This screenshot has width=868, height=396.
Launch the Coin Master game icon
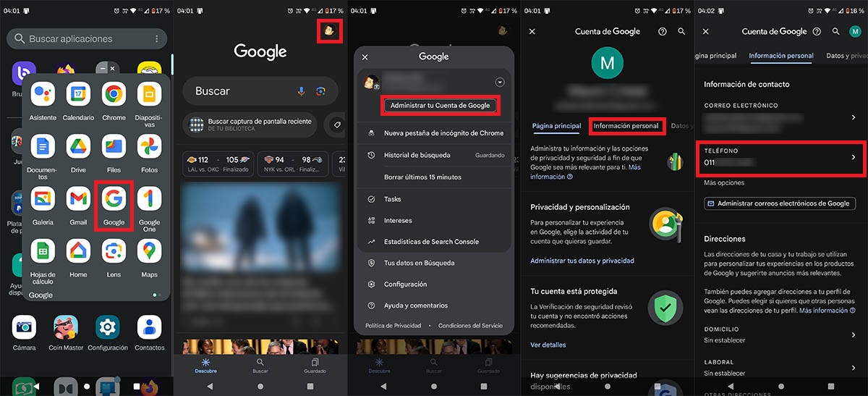[x=66, y=328]
